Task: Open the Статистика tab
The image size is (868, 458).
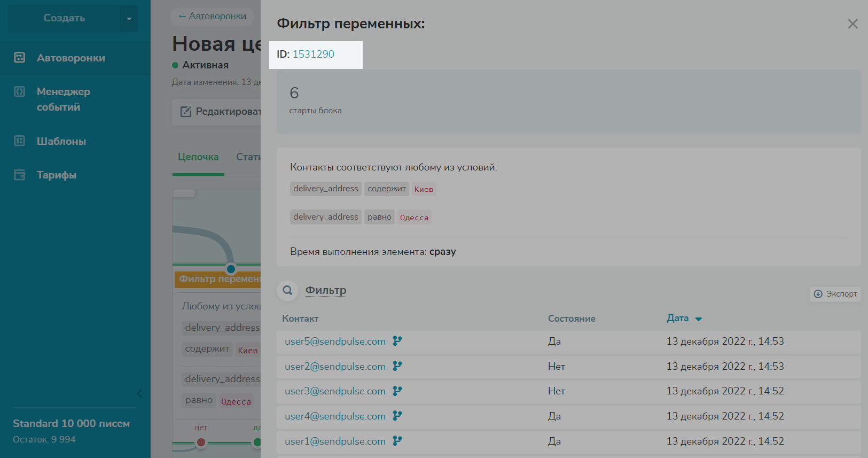Action: (248, 157)
